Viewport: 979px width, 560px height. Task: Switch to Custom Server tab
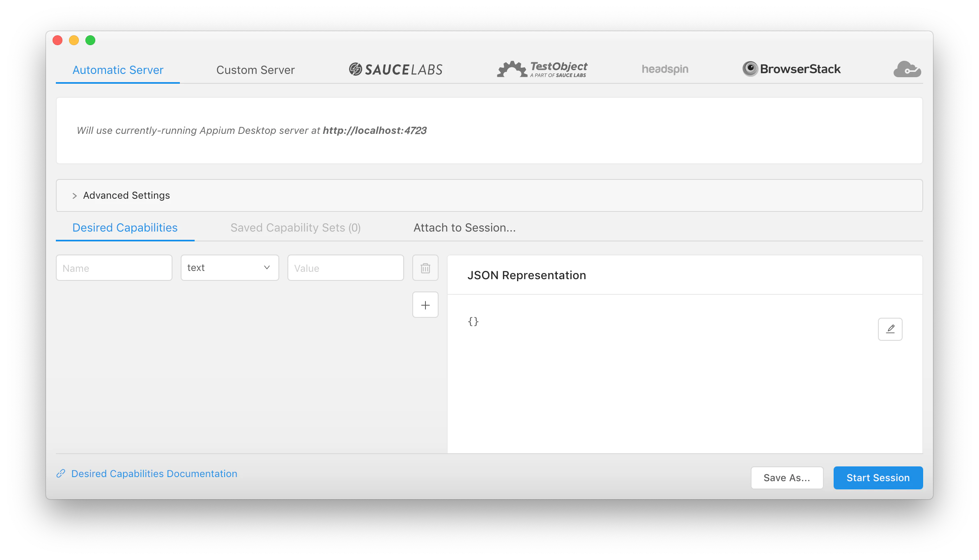[x=255, y=70]
